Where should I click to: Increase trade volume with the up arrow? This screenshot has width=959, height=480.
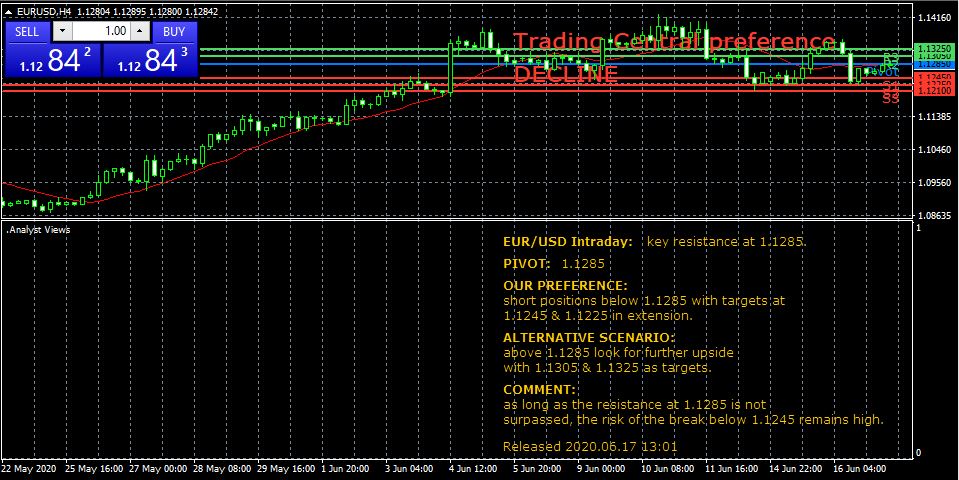pyautogui.click(x=138, y=31)
